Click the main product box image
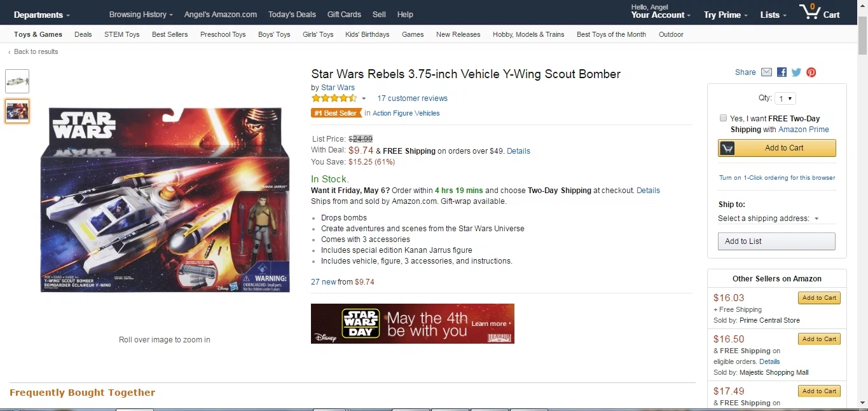The height and width of the screenshot is (411, 868). point(165,199)
